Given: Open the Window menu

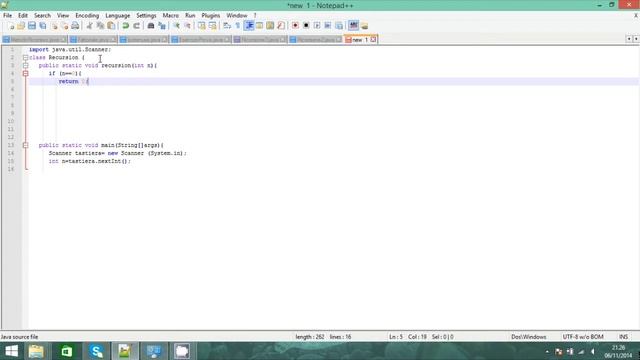Looking at the screenshot, I should (x=237, y=16).
